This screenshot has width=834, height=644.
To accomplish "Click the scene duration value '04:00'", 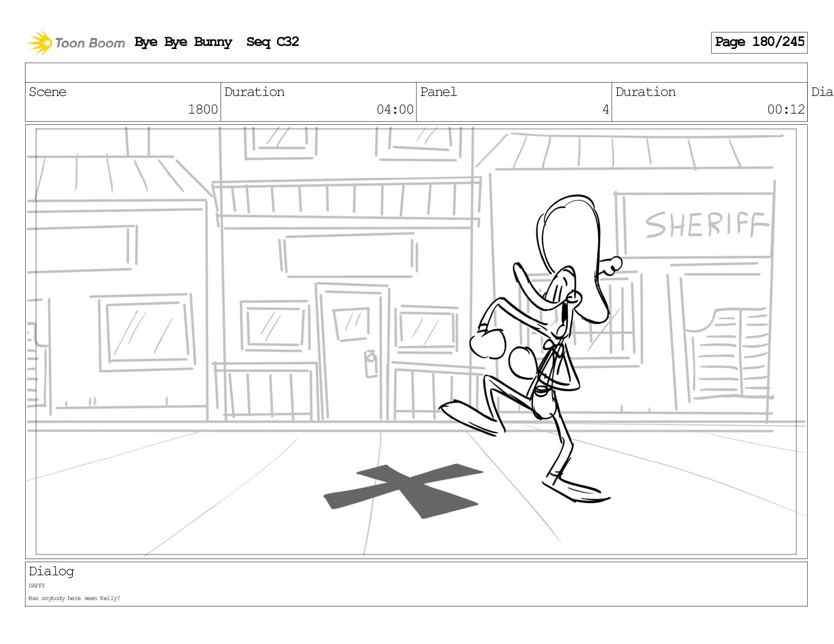I will 395,110.
